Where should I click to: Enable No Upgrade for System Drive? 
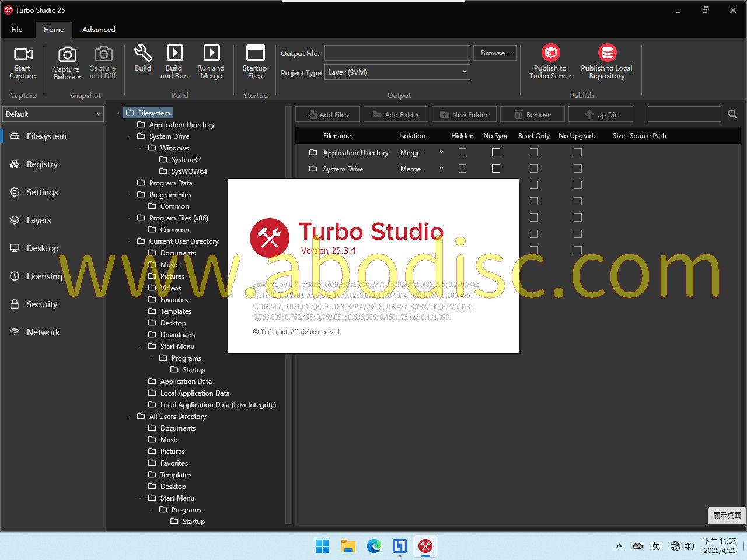[578, 169]
